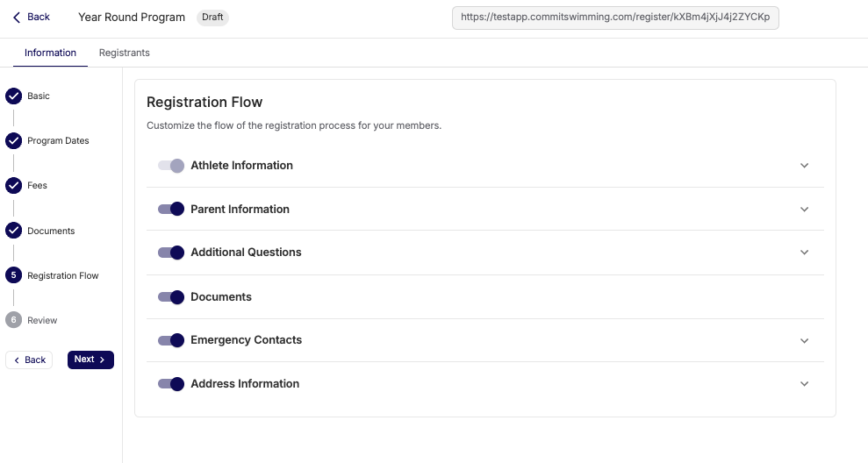This screenshot has width=868, height=463.
Task: Click the Fees step checkmark icon
Action: coord(14,185)
